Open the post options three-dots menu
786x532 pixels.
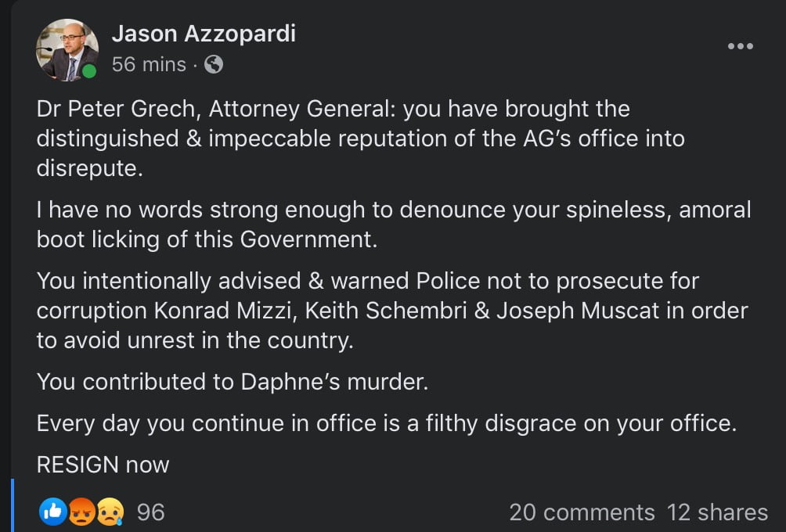click(x=740, y=47)
